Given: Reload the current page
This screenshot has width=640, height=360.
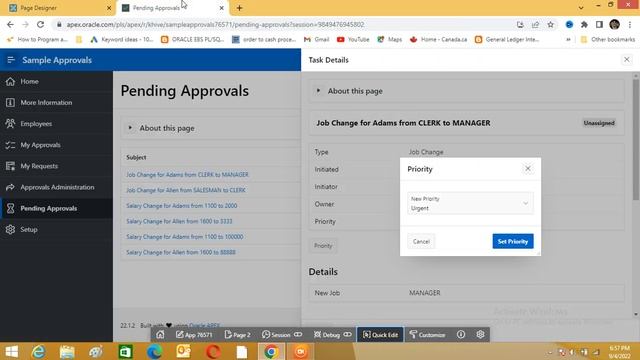Looking at the screenshot, I should coord(40,24).
